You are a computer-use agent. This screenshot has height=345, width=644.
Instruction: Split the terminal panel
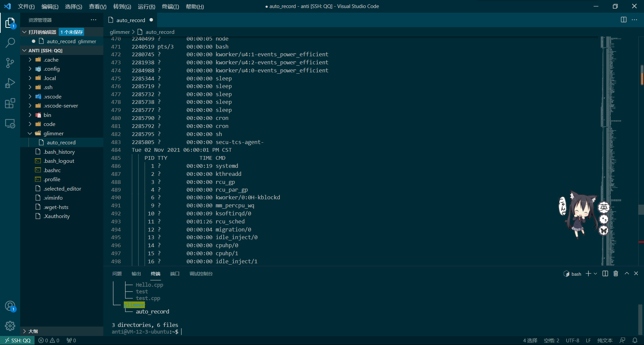pos(605,274)
